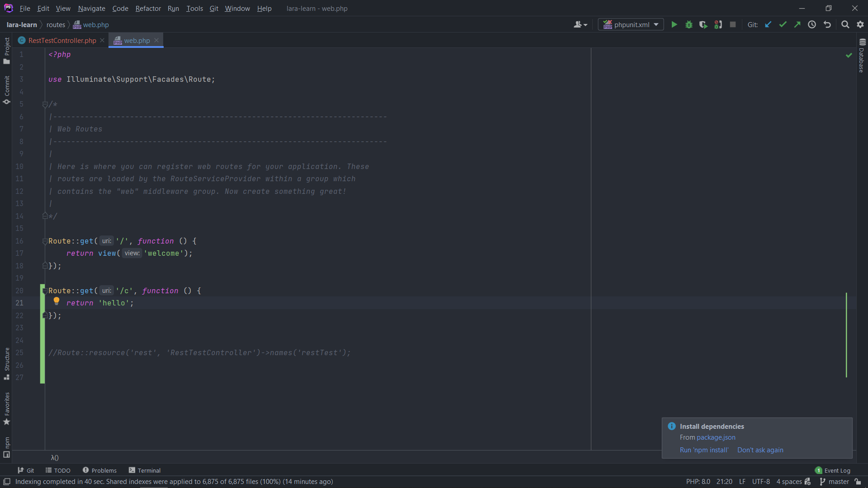868x488 pixels.
Task: Collapse Route get '/c' function at line 20
Action: pos(45,291)
